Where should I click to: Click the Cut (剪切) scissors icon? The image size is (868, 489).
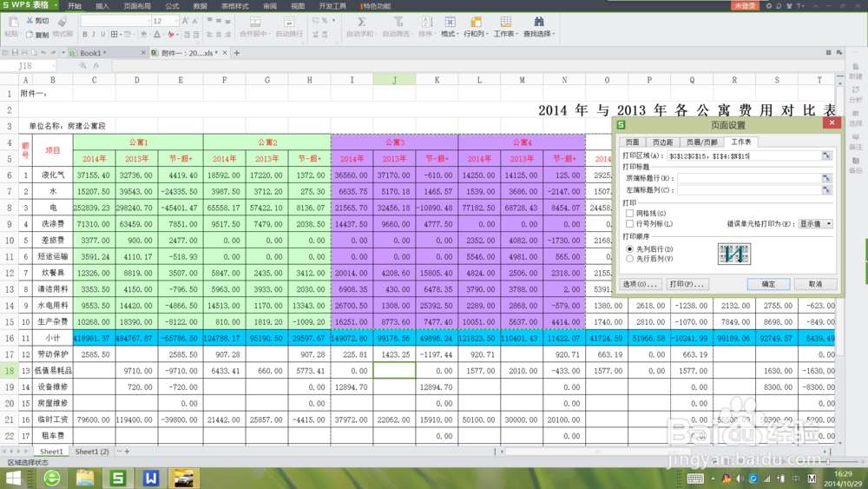(30, 21)
